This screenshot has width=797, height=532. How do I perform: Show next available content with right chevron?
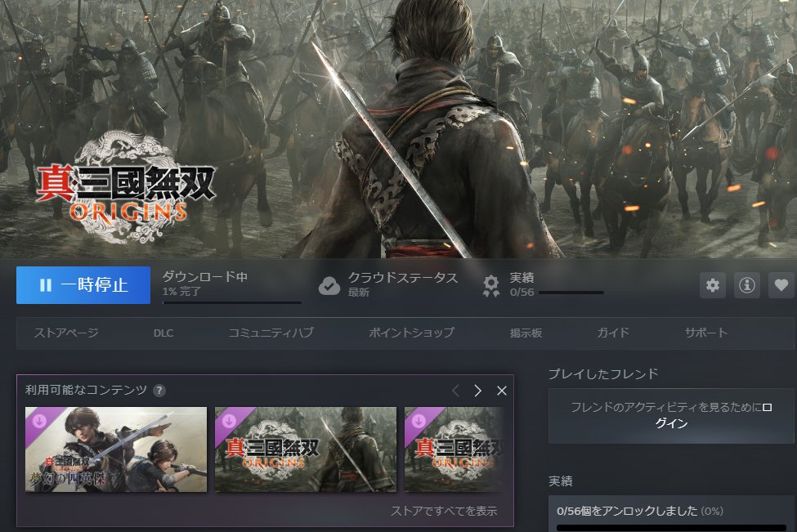click(x=478, y=391)
